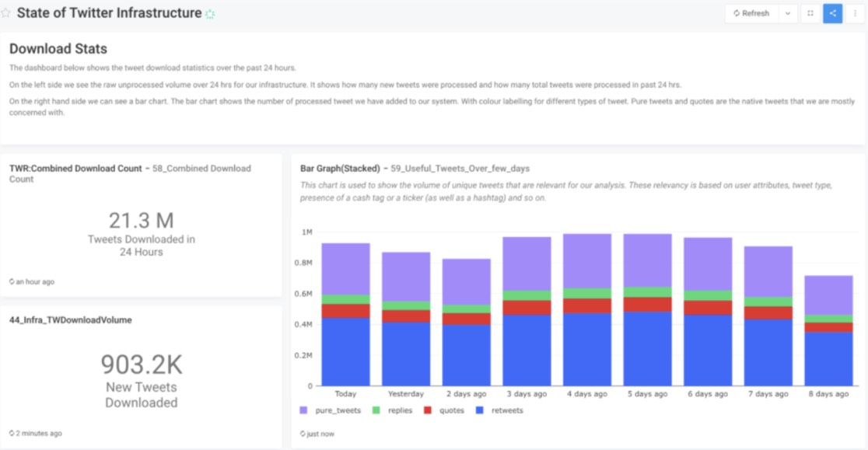Enter fullscreen mode with the expand icon
This screenshot has width=868, height=450.
pos(810,13)
